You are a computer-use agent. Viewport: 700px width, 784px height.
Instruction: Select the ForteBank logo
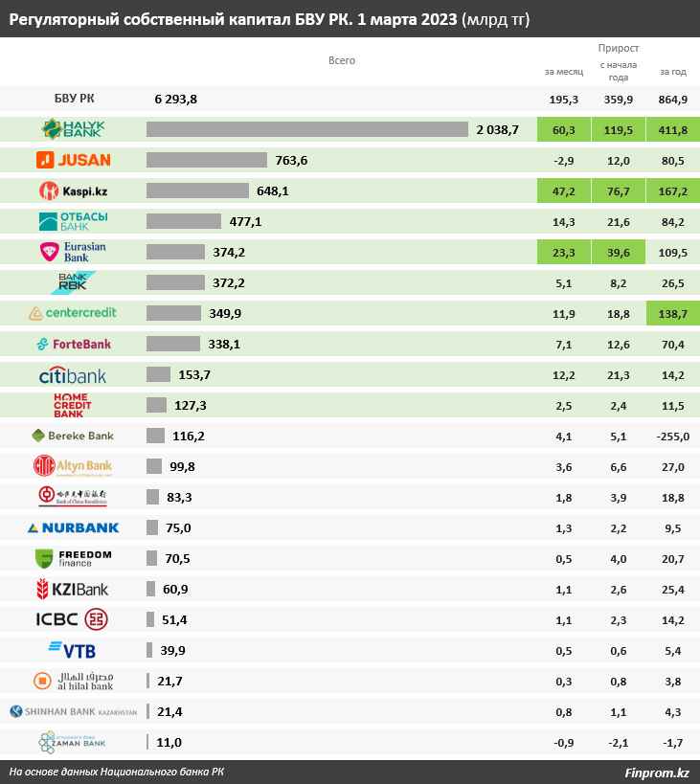pos(74,344)
